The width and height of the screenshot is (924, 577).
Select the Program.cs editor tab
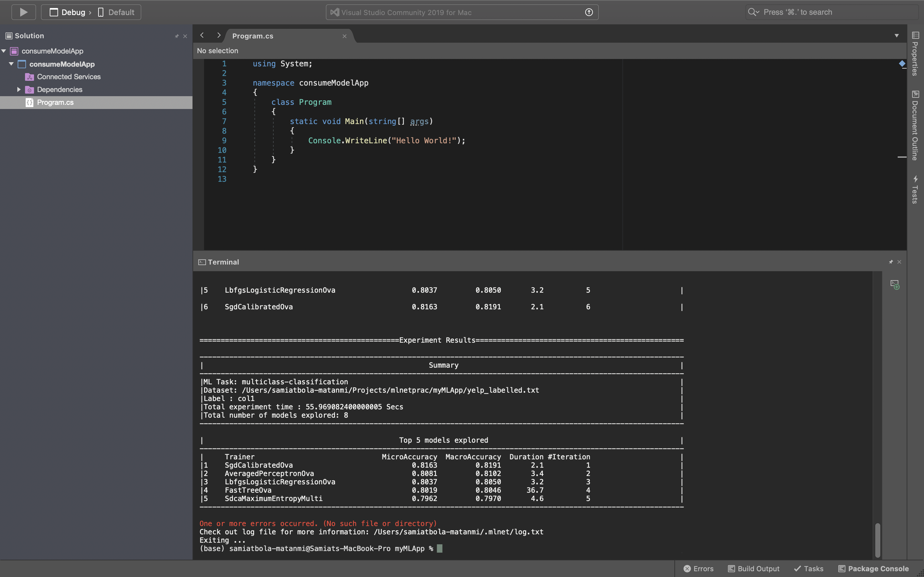252,36
